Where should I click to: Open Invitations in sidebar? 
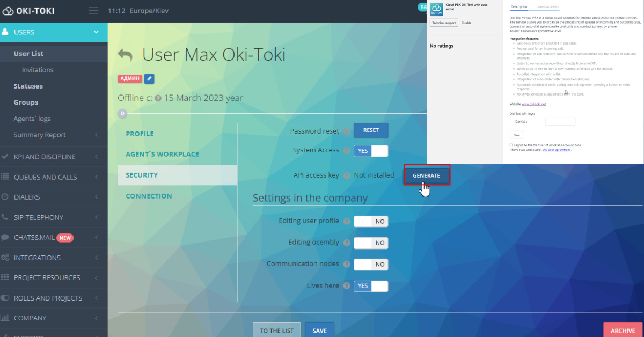click(38, 70)
